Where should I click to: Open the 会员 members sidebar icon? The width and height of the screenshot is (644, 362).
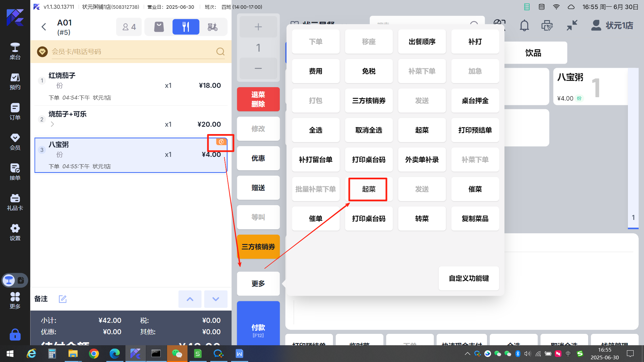pos(15,142)
